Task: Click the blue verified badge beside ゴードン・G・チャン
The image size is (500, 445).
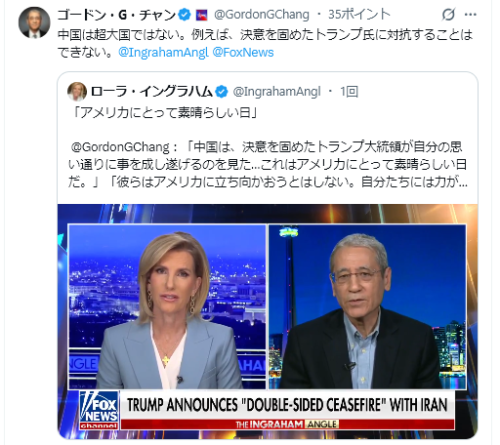Action: click(x=184, y=15)
